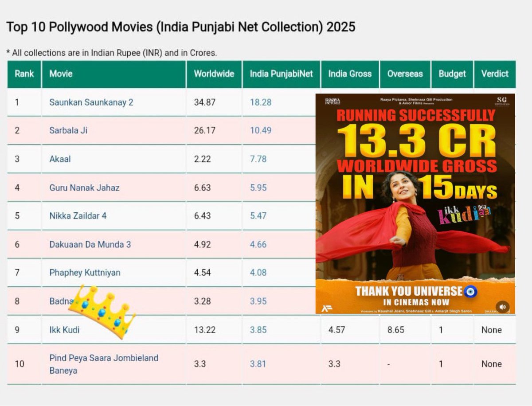
Task: Click Worldwide value 4.54
Action: pyautogui.click(x=202, y=273)
